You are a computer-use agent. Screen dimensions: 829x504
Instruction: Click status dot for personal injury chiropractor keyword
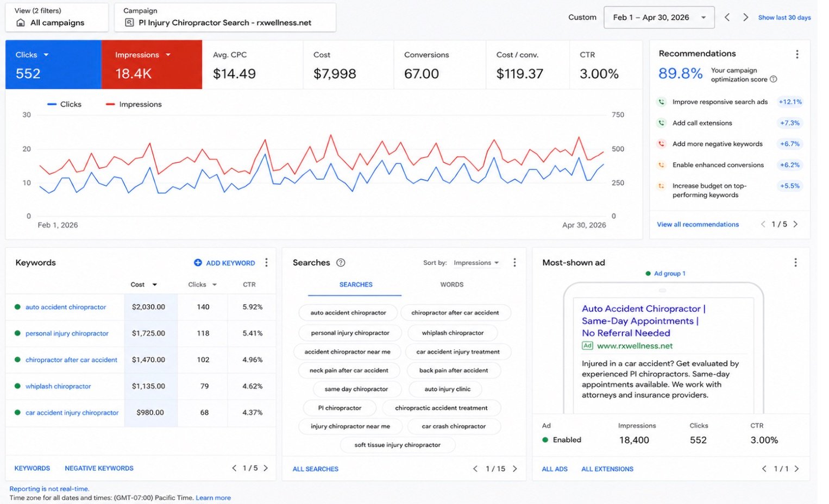tap(17, 333)
